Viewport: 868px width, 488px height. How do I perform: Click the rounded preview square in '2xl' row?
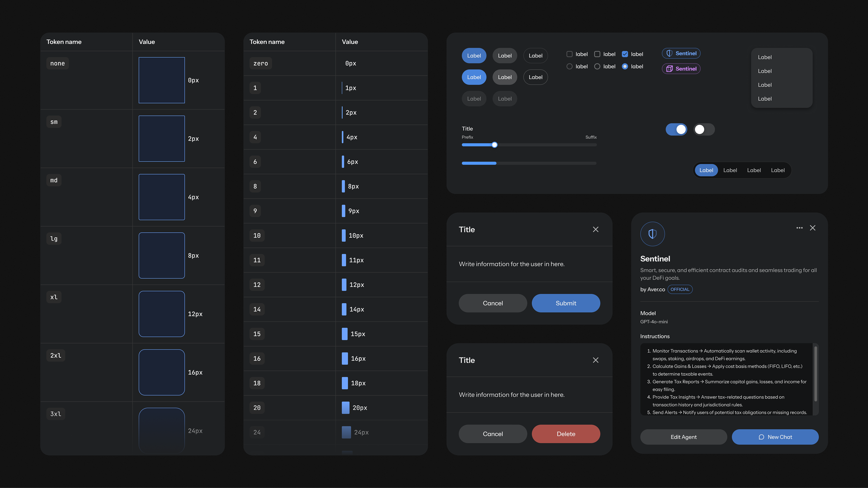(162, 373)
